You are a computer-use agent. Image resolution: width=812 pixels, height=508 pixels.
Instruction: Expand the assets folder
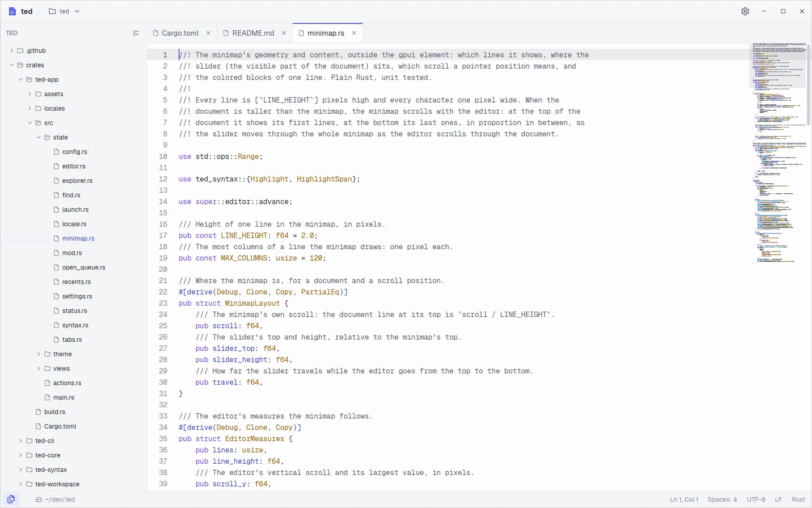pos(74,94)
